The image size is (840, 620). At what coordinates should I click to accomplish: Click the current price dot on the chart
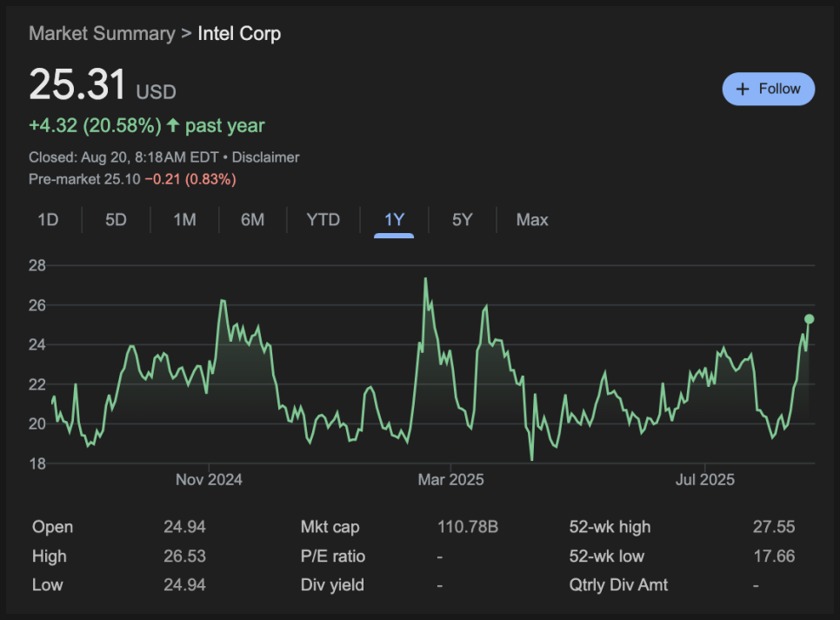pyautogui.click(x=809, y=319)
